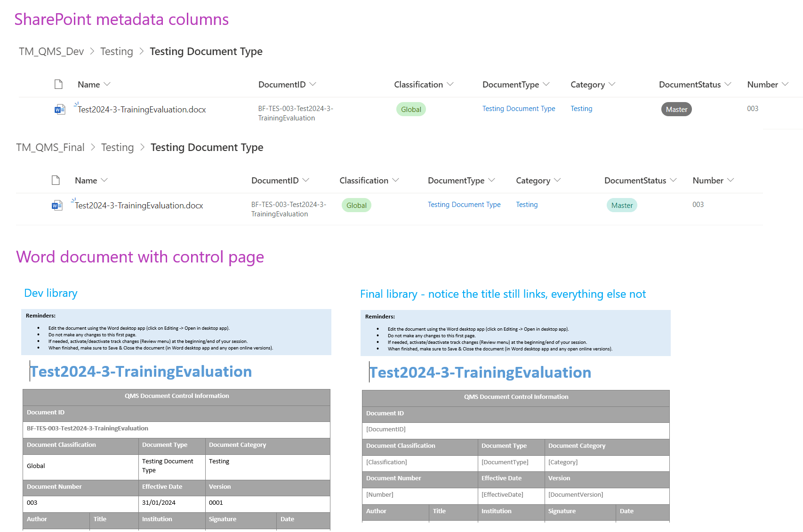
Task: Click [DocumentType] placeholder in Final document
Action: pyautogui.click(x=505, y=462)
